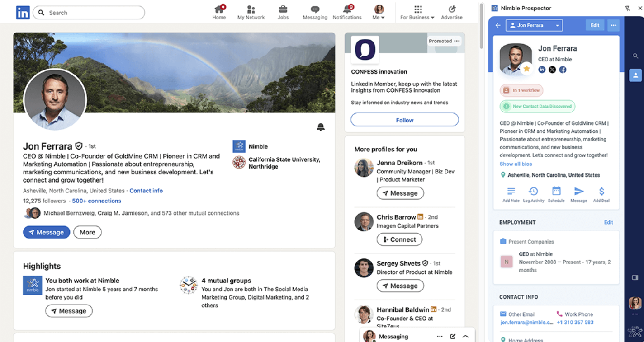The height and width of the screenshot is (342, 644).
Task: Click the CEO at Nimble employment entry
Action: pos(556,262)
